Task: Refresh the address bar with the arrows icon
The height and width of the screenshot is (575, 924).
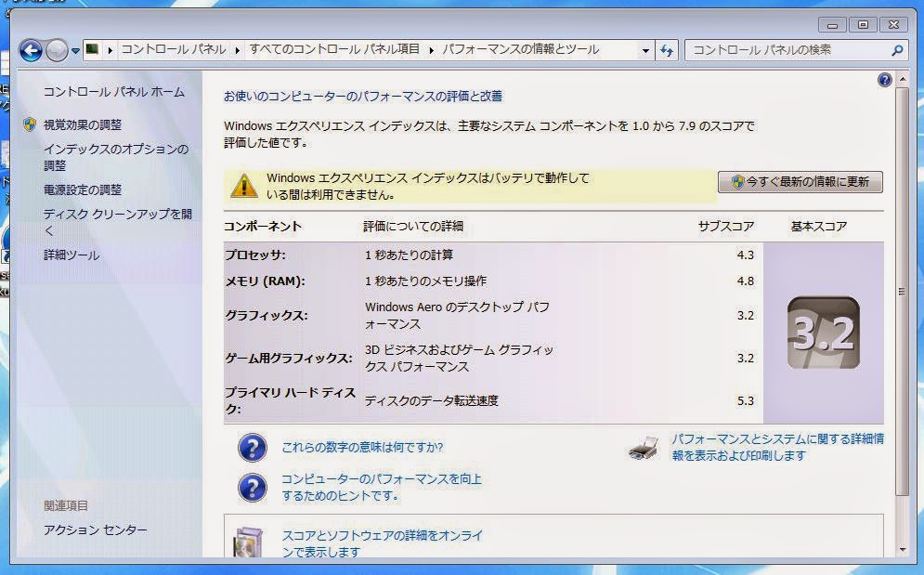Action: [667, 51]
